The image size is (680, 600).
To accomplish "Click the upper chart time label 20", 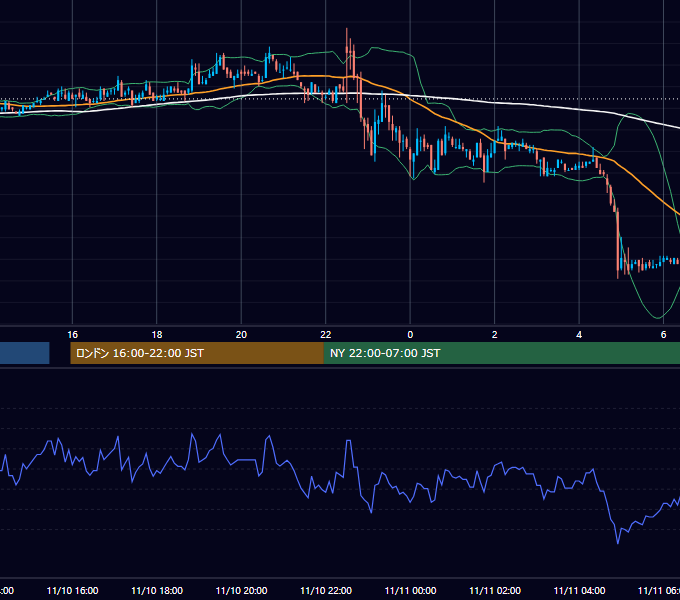I will click(241, 334).
